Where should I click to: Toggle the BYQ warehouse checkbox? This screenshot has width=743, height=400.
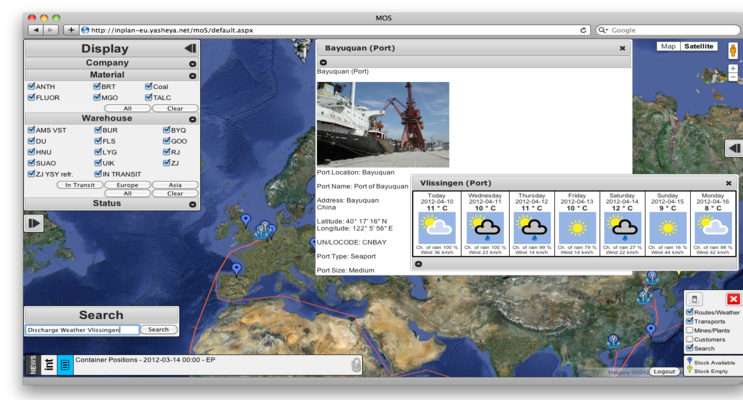tap(166, 130)
